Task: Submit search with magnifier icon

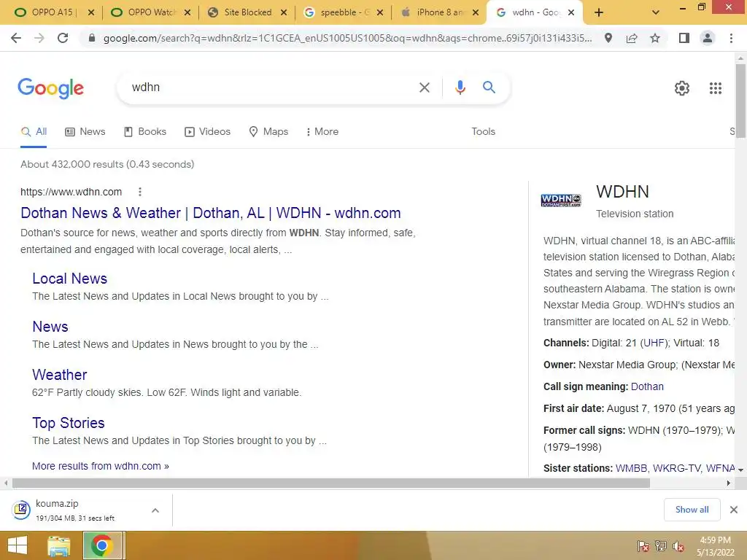Action: (489, 87)
